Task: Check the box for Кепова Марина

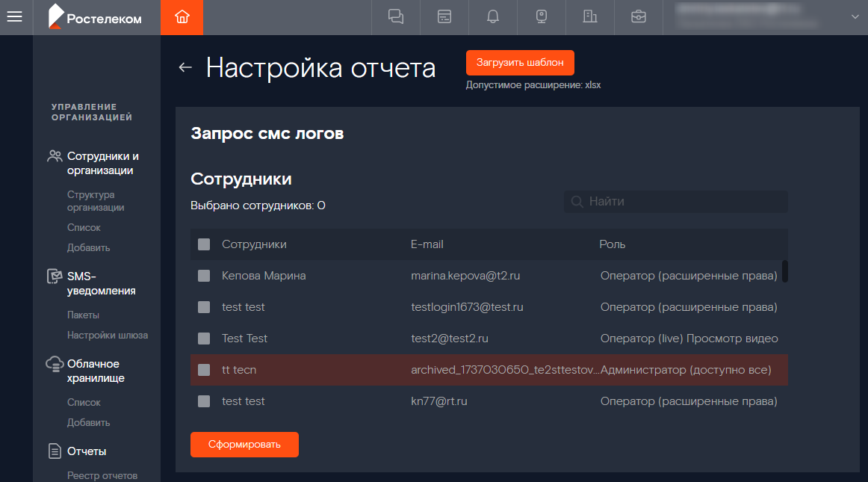Action: click(x=204, y=276)
